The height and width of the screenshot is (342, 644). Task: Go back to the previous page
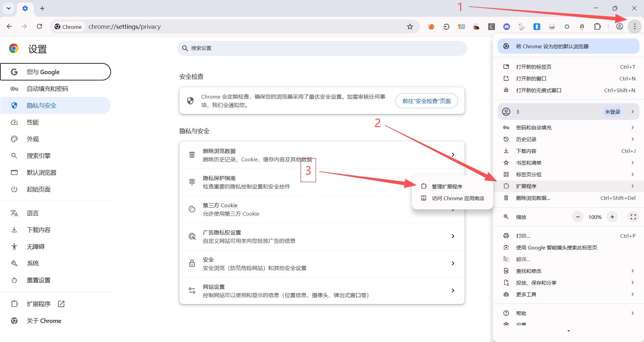click(9, 26)
